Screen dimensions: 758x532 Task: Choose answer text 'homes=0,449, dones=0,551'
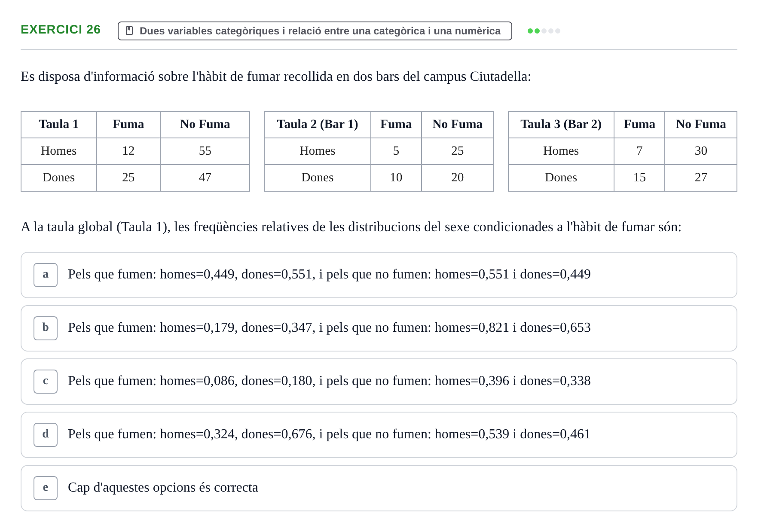(236, 274)
